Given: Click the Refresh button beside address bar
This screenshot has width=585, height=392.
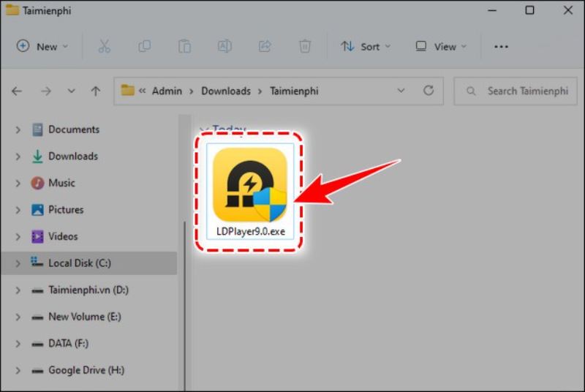Looking at the screenshot, I should pos(429,91).
